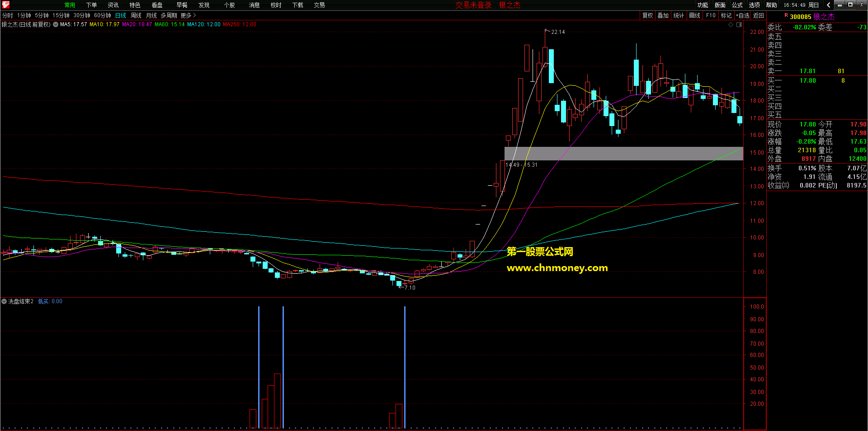Switch to the 周线 weekly tab
Image resolution: width=868 pixels, height=431 pixels.
(136, 15)
